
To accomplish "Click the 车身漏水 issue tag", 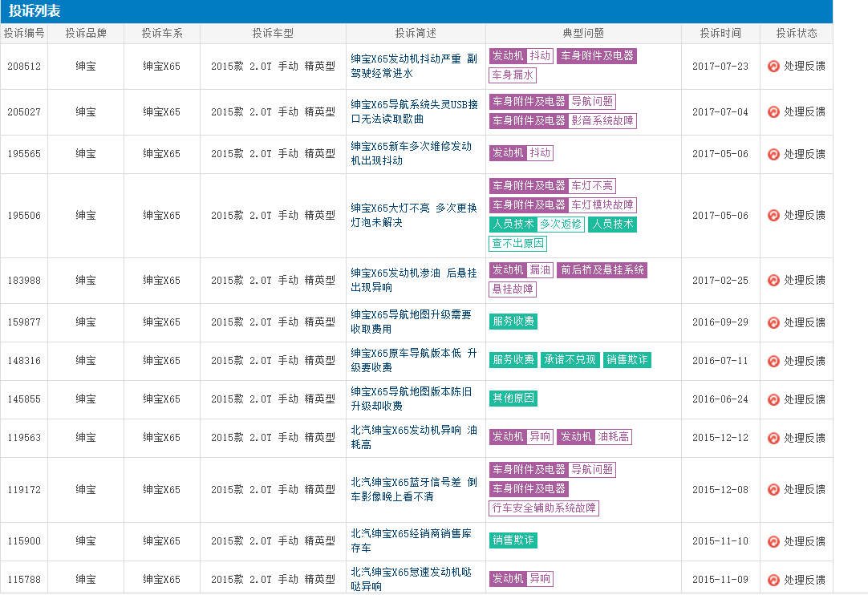I will [x=513, y=75].
